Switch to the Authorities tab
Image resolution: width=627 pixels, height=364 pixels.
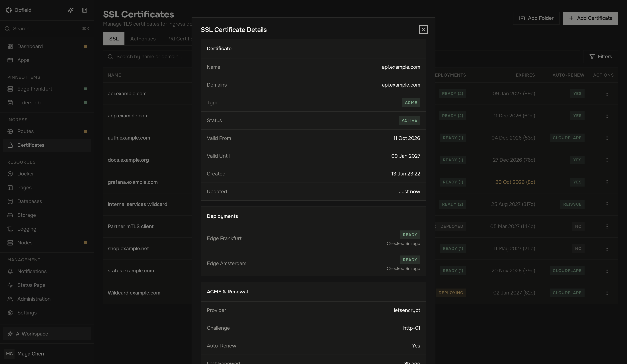coord(143,39)
